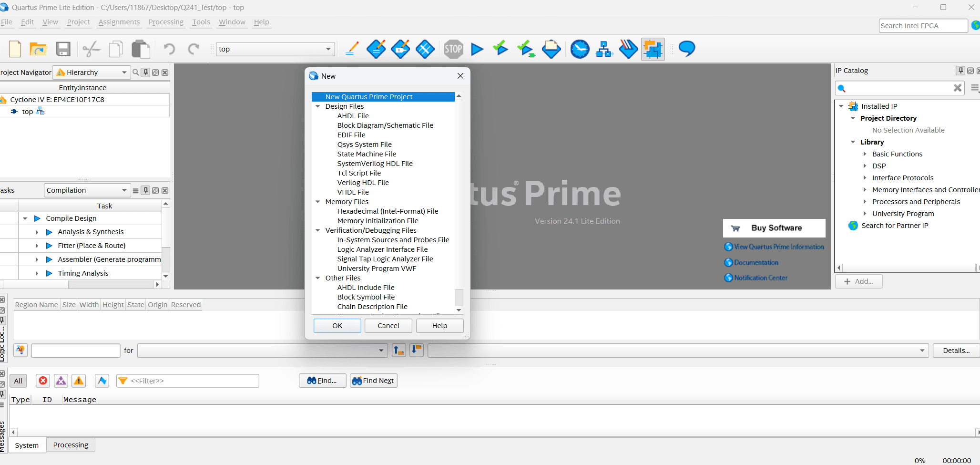Select Verilog HDL File in the list
The height and width of the screenshot is (465, 980).
pos(363,183)
